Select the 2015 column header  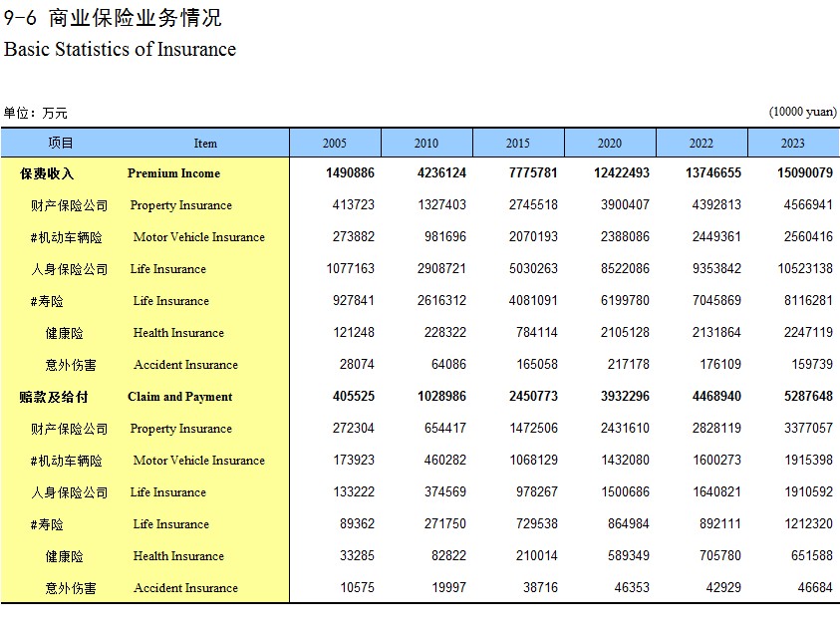518,144
